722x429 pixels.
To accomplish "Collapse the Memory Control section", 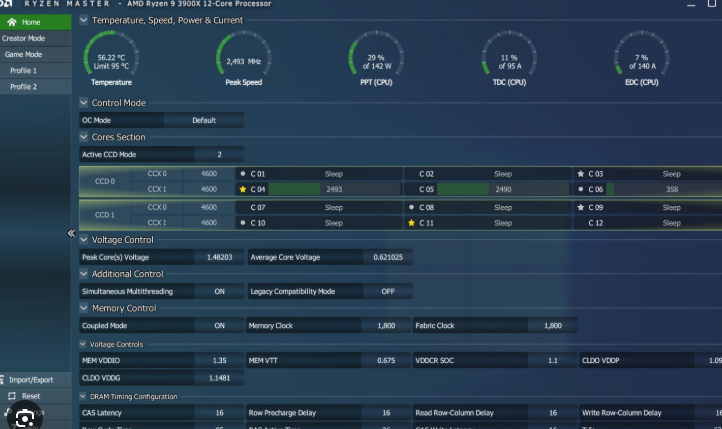I will 83,307.
